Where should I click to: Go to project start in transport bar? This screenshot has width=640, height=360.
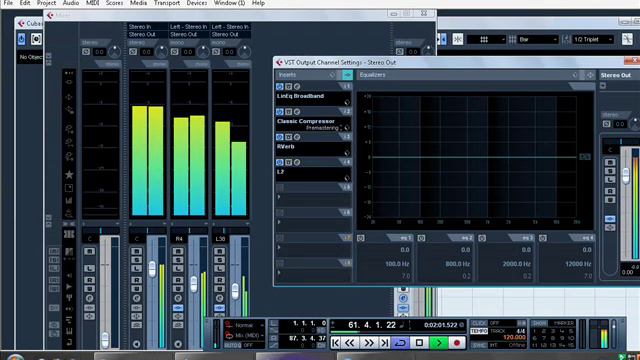(x=335, y=343)
